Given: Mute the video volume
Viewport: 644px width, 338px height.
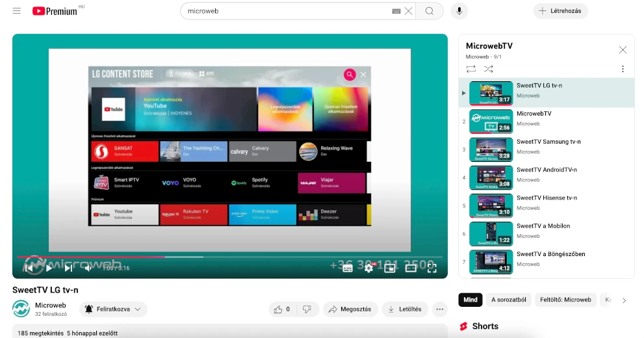Looking at the screenshot, I should click(88, 268).
